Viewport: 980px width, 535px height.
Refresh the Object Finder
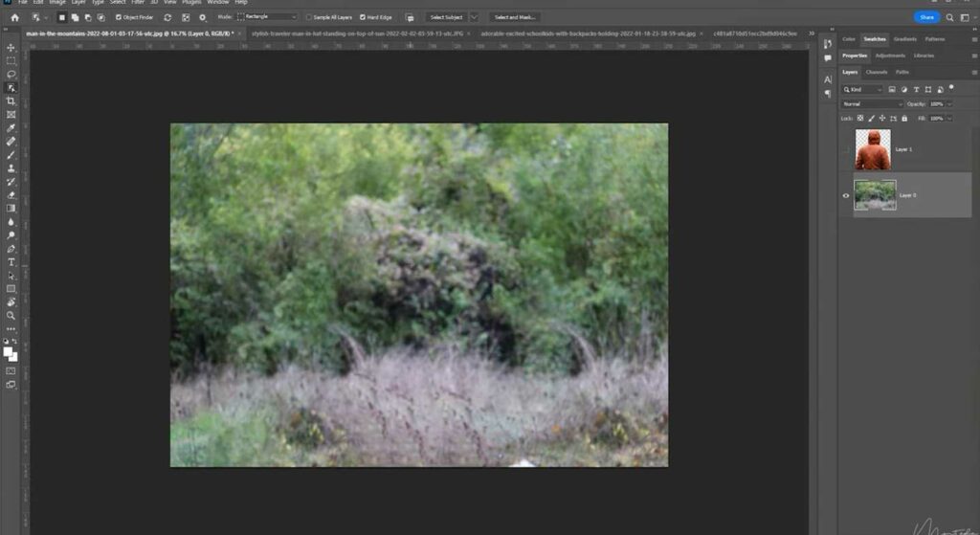click(167, 17)
